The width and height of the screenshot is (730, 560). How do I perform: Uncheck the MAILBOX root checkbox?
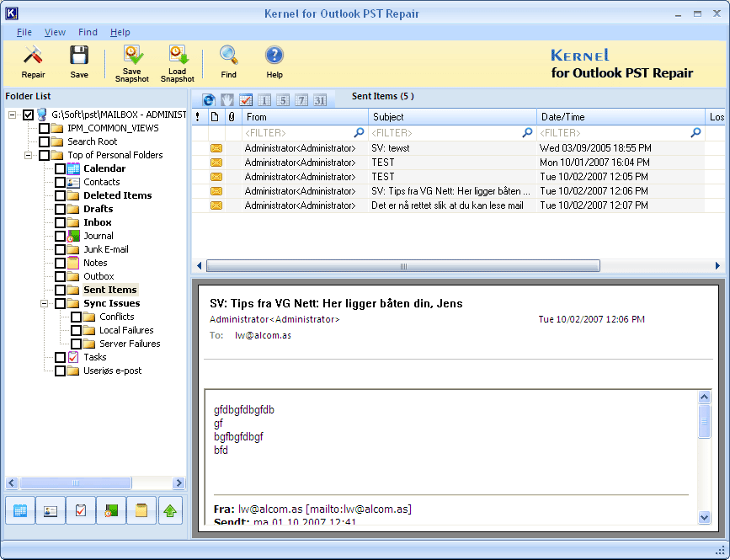click(x=28, y=115)
